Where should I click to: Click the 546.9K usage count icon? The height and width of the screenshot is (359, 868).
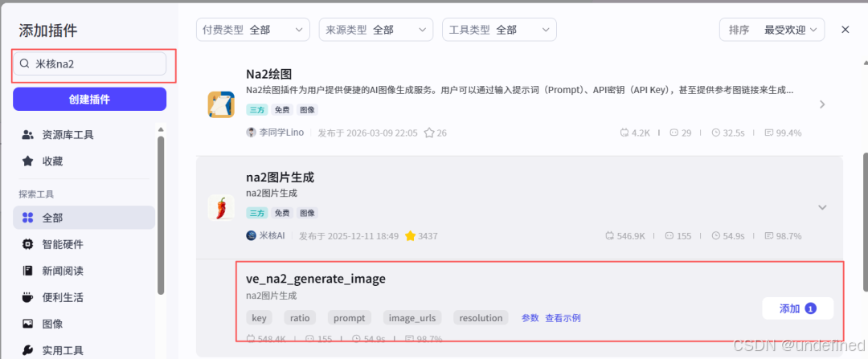(x=610, y=236)
